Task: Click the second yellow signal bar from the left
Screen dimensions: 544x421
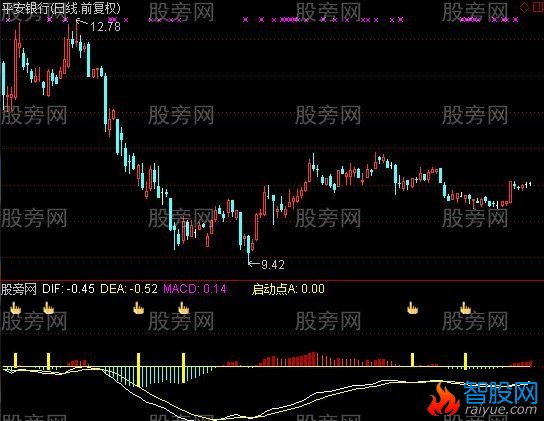Action: click(49, 361)
